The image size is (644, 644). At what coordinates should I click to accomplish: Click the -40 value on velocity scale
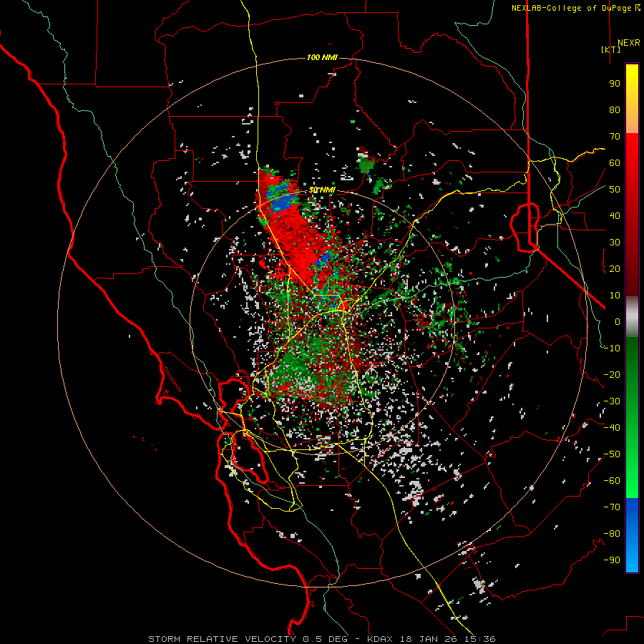coord(612,428)
